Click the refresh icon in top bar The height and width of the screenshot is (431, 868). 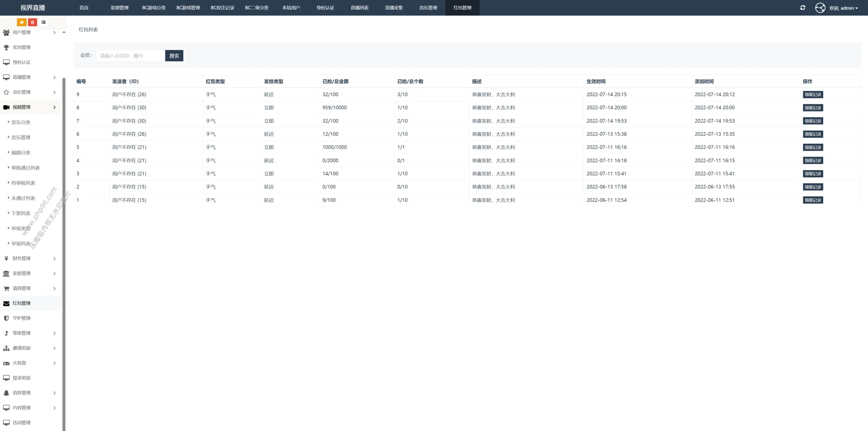(x=803, y=8)
